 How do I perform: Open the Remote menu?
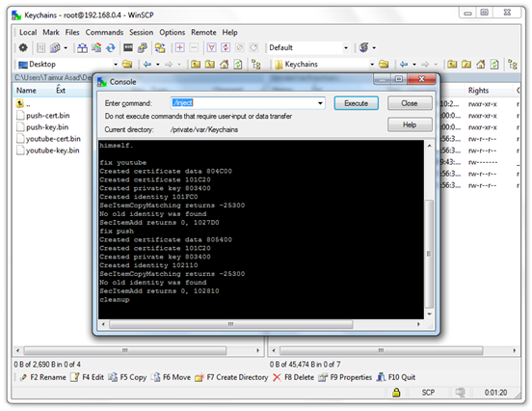coord(203,32)
